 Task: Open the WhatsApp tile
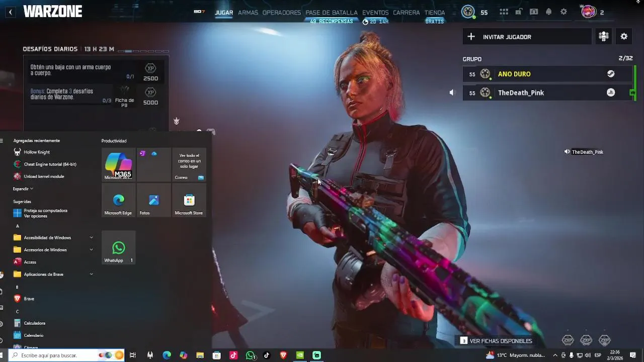(118, 247)
